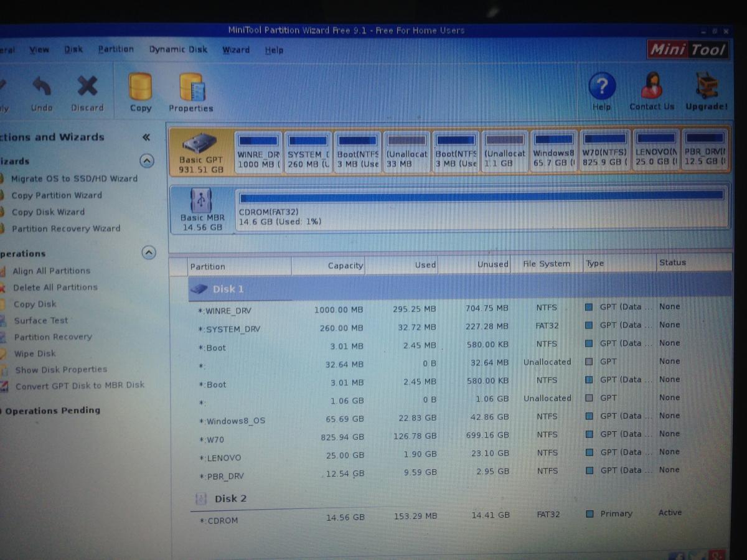Image resolution: width=747 pixels, height=560 pixels.
Task: Select the Basic GPT 931.51 GB disk icon
Action: click(x=200, y=144)
